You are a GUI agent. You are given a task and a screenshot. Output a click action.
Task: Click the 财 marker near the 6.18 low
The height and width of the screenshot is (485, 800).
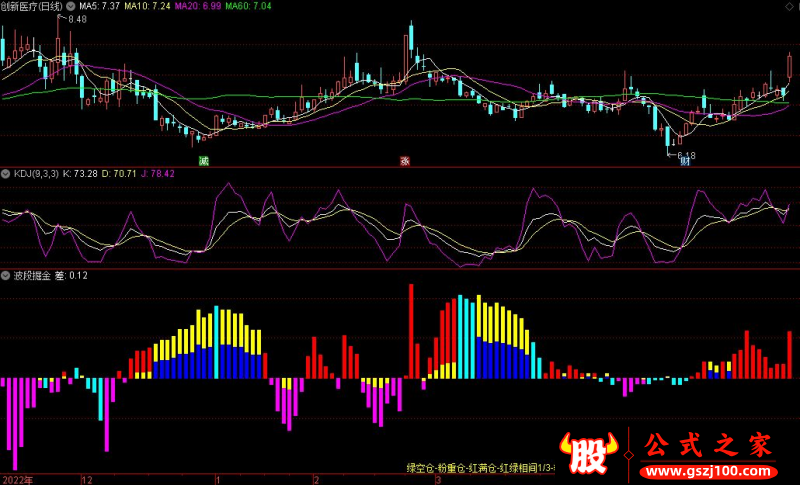point(685,161)
